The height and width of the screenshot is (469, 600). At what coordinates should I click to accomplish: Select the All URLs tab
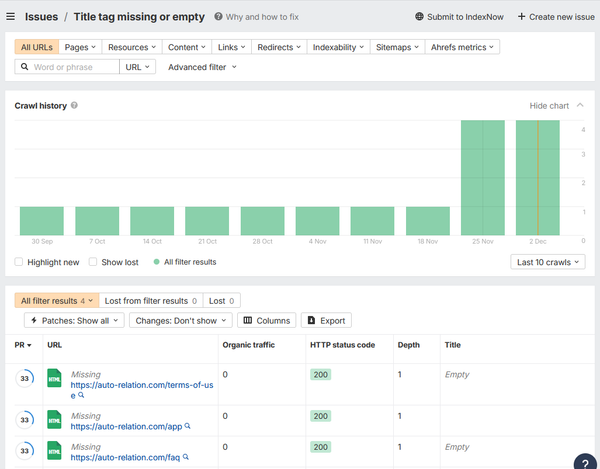[x=37, y=47]
